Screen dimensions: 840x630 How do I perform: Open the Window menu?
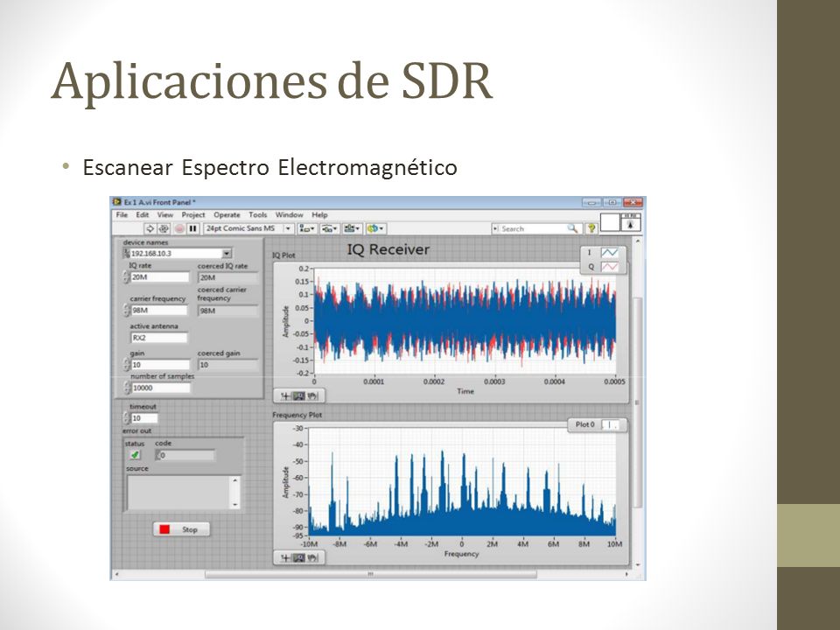tap(290, 215)
